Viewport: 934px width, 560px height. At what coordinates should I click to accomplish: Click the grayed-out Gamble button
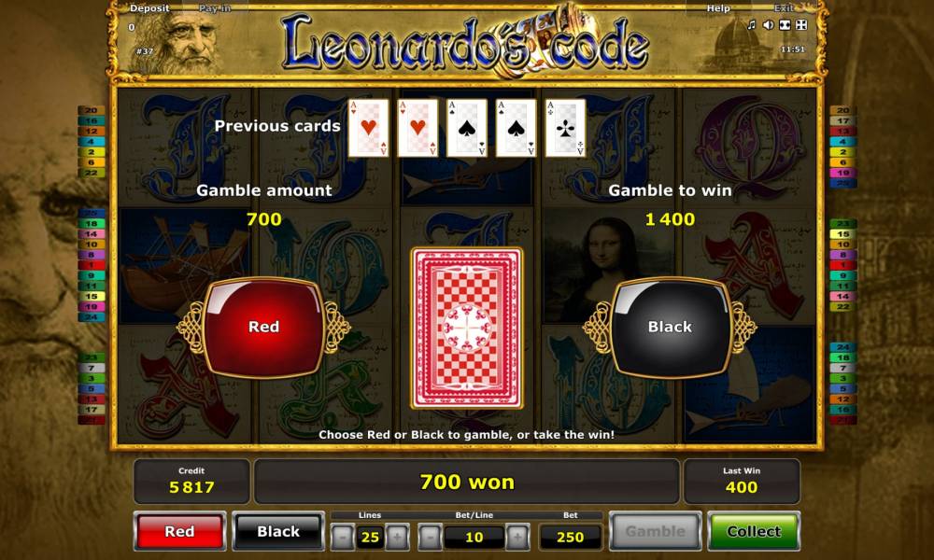656,531
